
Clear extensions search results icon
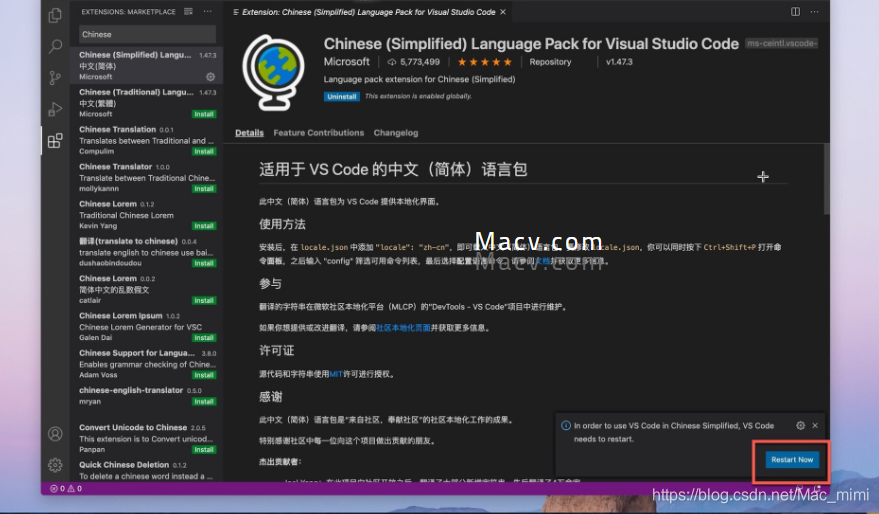[x=188, y=12]
